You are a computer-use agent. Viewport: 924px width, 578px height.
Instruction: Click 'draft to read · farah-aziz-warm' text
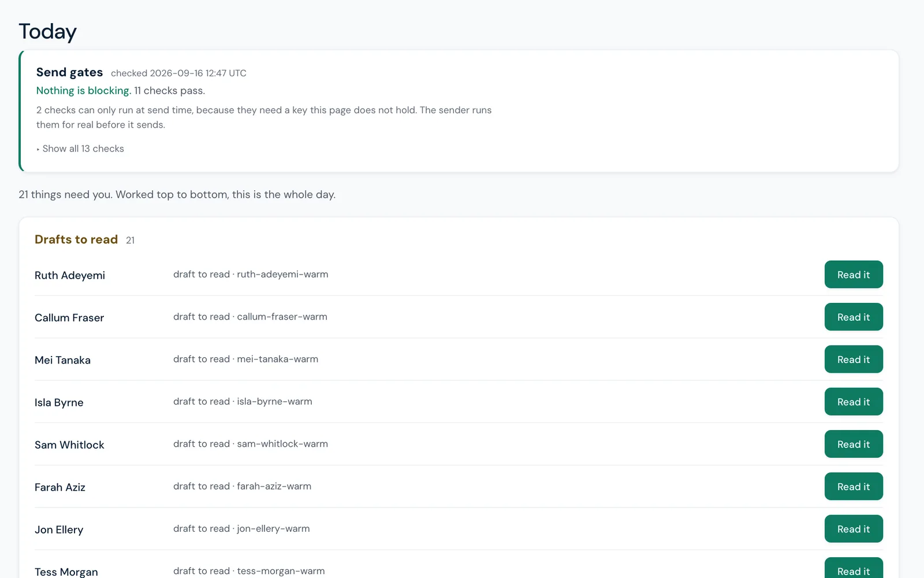[242, 486]
